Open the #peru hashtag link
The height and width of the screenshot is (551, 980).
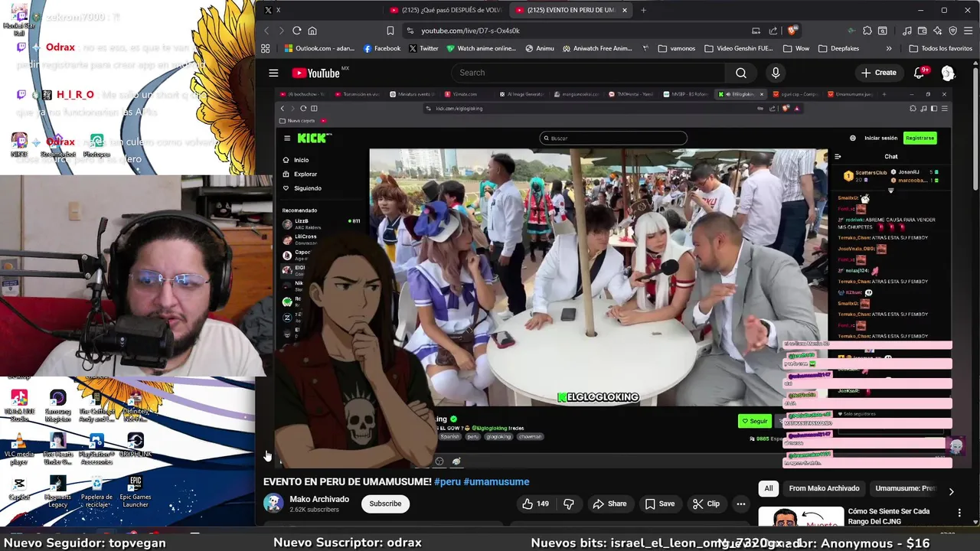[x=447, y=482]
